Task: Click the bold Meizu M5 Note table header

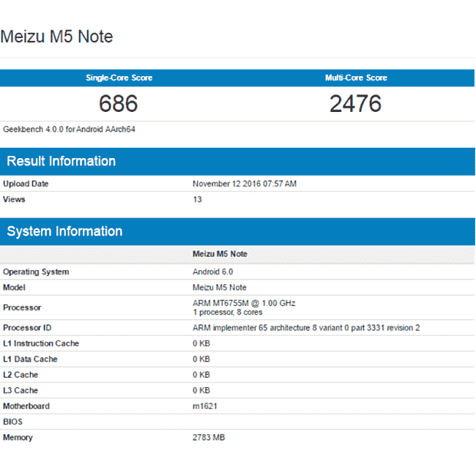Action: [220, 254]
